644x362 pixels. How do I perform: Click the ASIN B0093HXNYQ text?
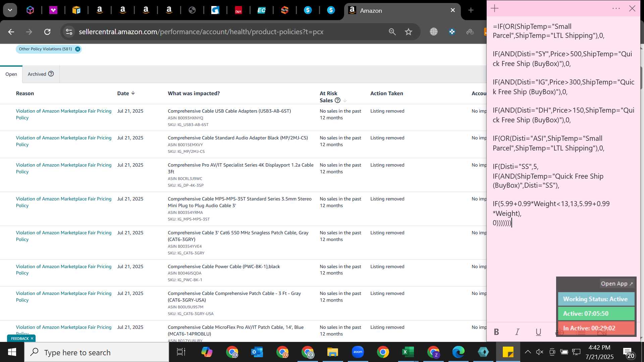[185, 118]
